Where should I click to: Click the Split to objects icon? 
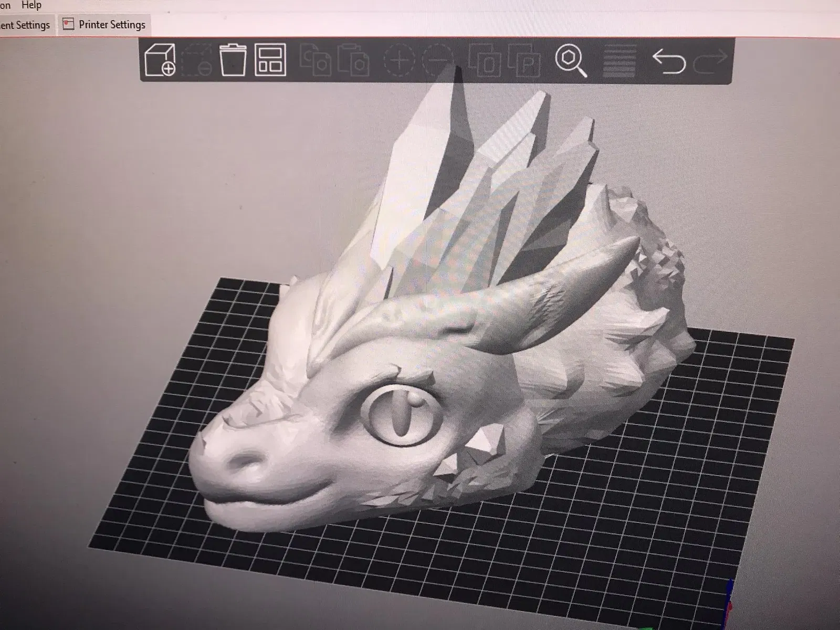pos(486,60)
